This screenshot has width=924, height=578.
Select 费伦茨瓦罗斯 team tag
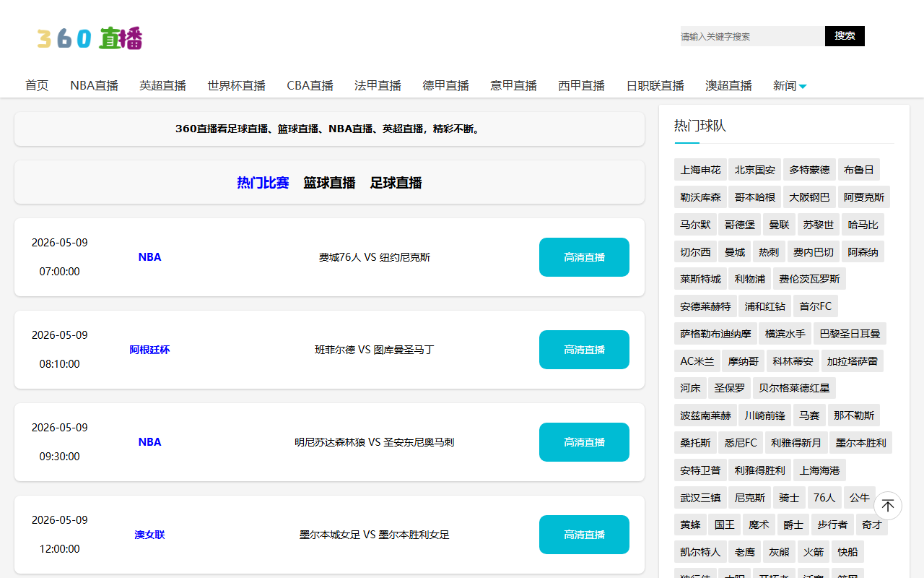click(809, 279)
